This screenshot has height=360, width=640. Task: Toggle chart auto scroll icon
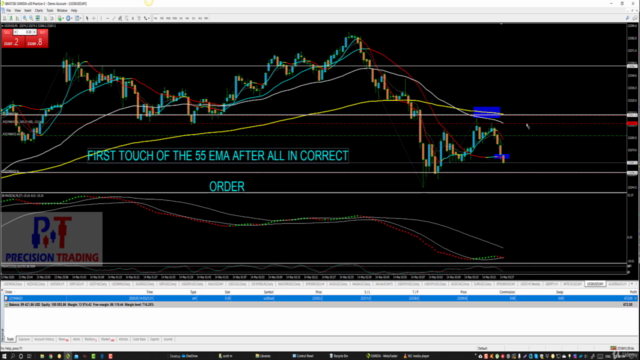pos(45,18)
